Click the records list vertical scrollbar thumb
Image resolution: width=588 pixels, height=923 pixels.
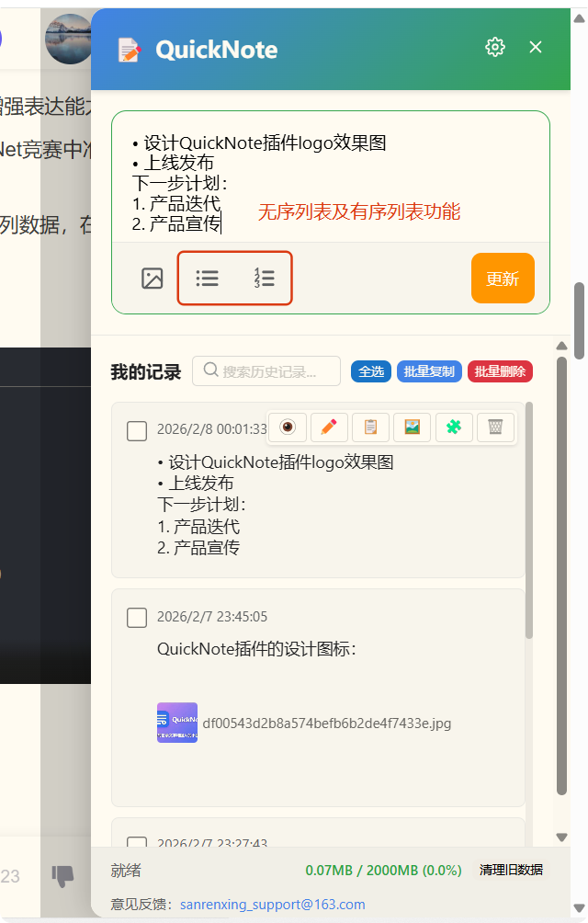561,575
